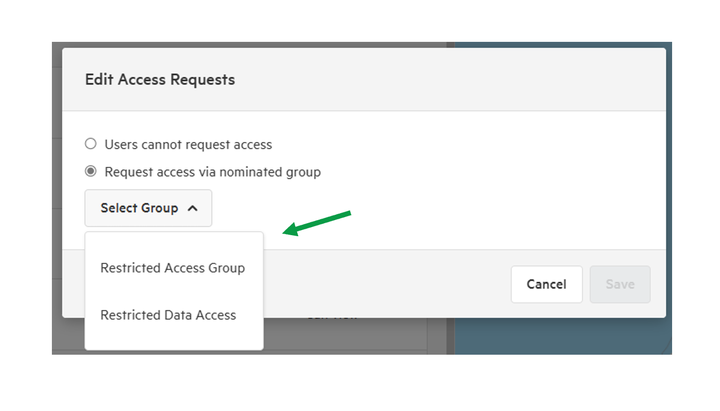
Task: Save the access request settings
Action: pos(620,284)
